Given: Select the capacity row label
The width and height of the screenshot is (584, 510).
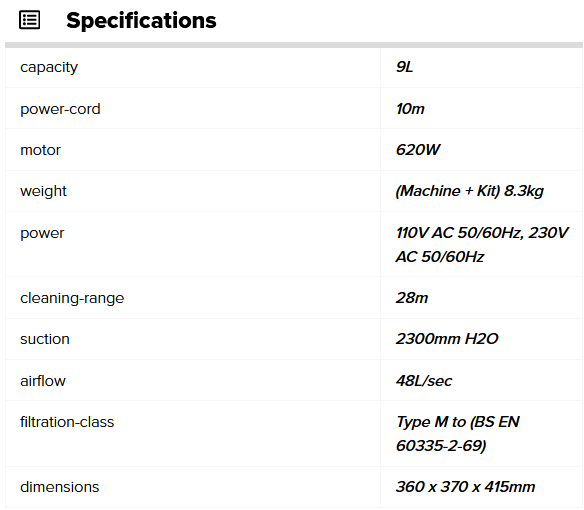Looking at the screenshot, I should click(49, 67).
